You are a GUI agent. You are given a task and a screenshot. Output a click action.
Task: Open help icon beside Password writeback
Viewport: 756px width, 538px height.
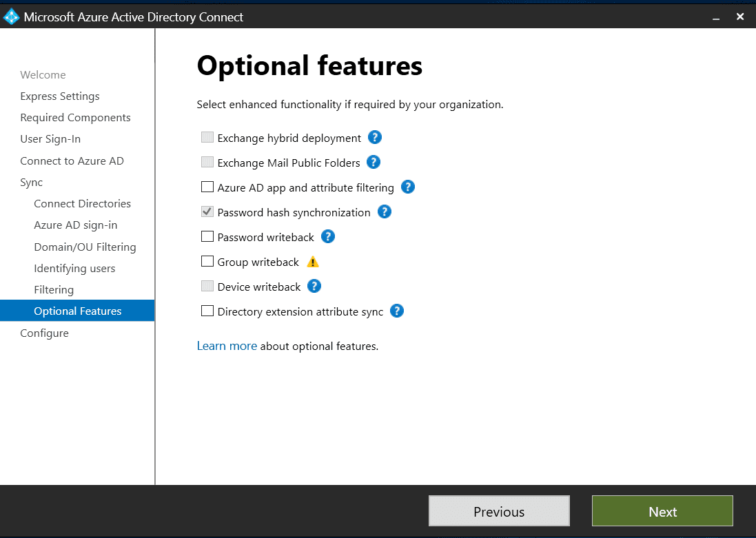click(x=328, y=237)
